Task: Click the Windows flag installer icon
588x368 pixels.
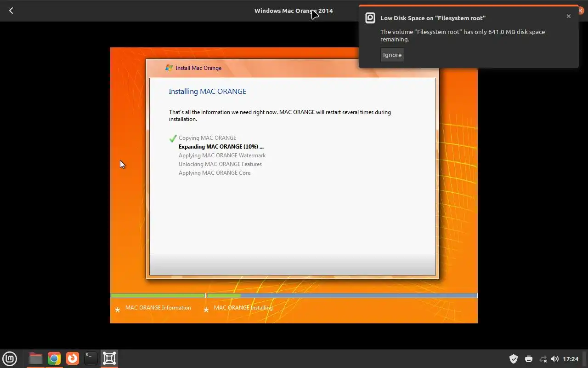Action: click(x=169, y=68)
